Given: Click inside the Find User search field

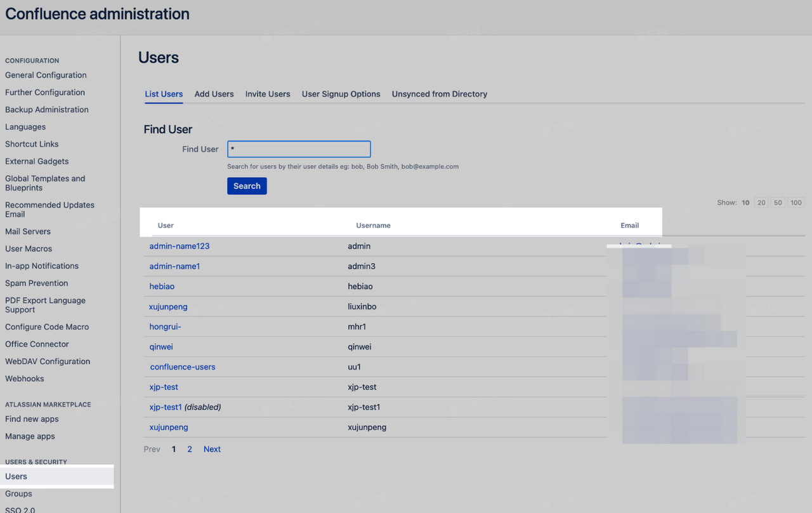Looking at the screenshot, I should [x=298, y=149].
